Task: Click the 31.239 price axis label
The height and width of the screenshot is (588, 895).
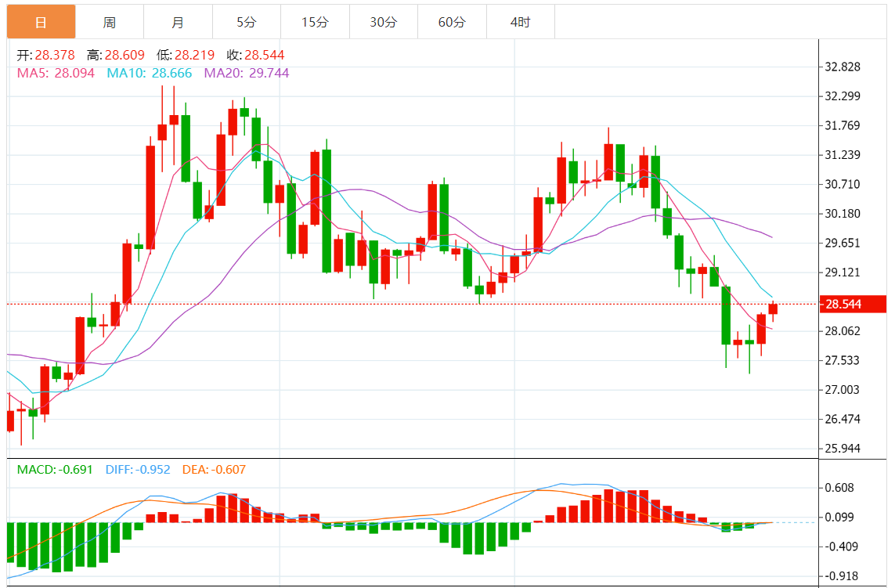Action: [x=843, y=155]
